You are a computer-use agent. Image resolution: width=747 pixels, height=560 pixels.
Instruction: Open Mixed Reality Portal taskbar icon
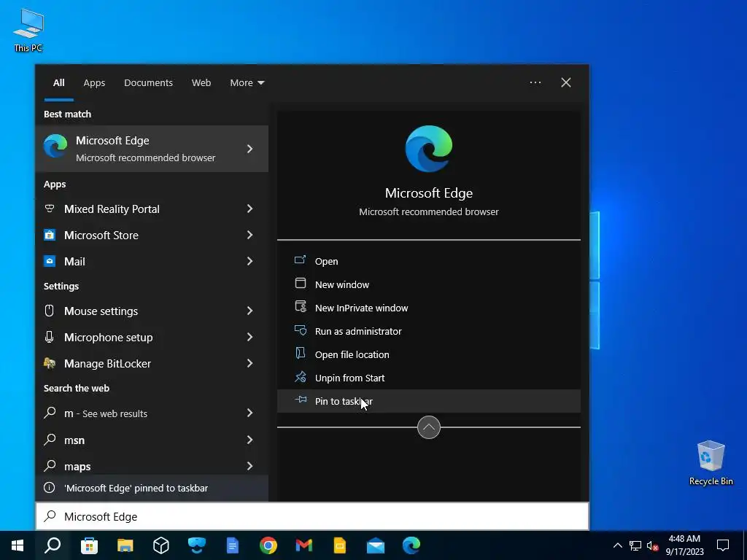click(x=197, y=545)
